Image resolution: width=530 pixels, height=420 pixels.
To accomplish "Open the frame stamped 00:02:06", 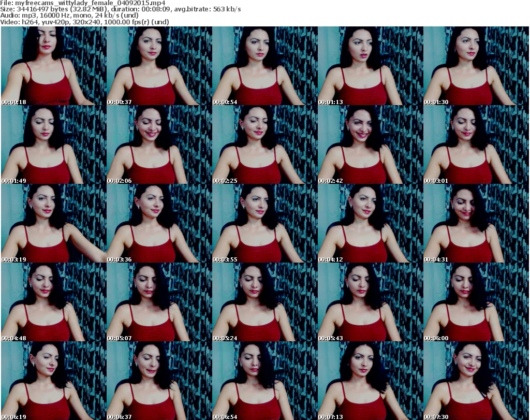I will [x=159, y=144].
